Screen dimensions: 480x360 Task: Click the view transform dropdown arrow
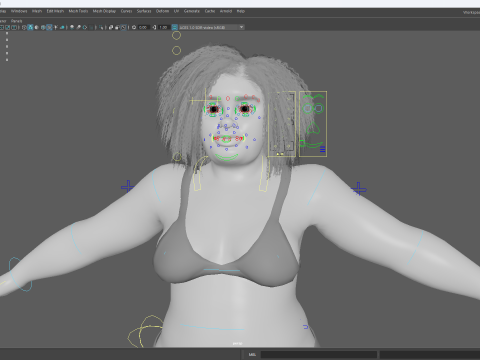pos(241,27)
